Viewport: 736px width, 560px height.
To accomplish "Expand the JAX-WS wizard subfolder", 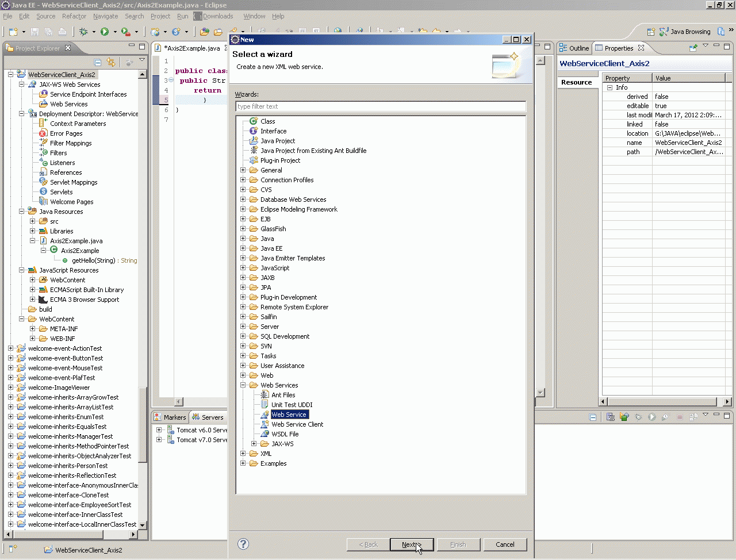I will [254, 444].
